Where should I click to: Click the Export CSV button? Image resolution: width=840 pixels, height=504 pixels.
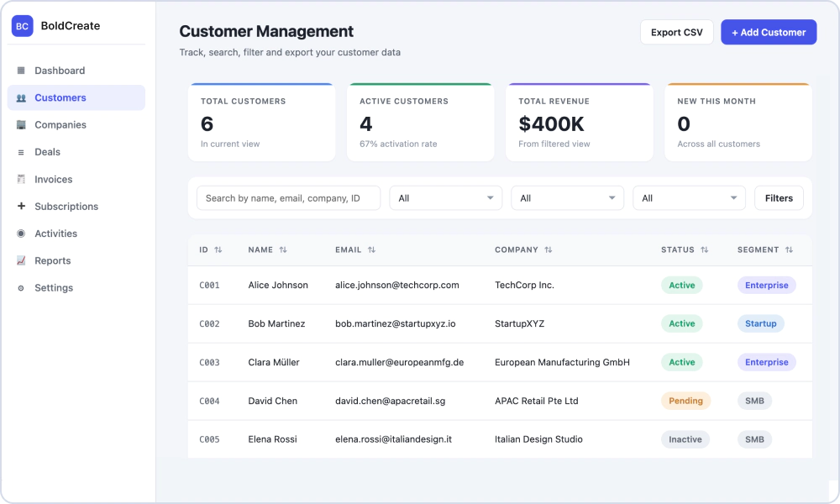[676, 32]
